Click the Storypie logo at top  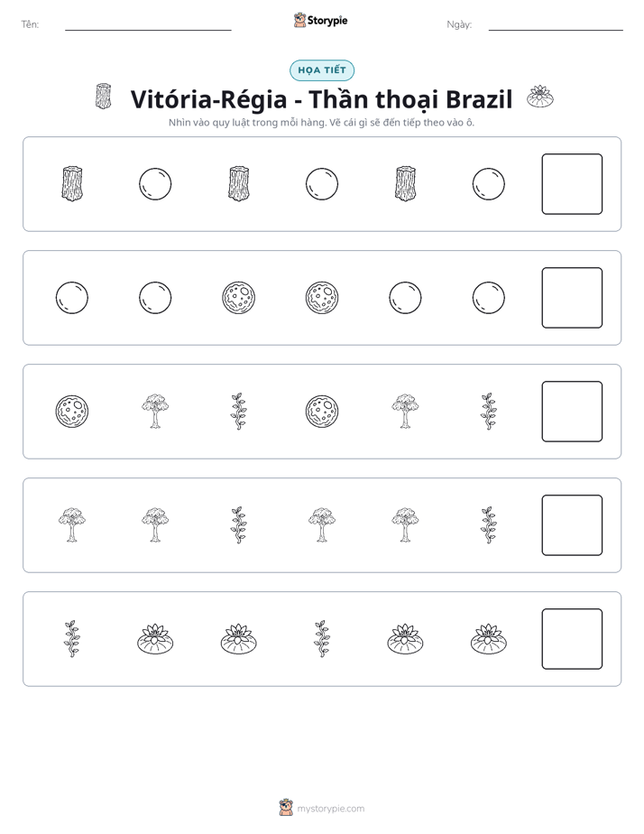[320, 21]
